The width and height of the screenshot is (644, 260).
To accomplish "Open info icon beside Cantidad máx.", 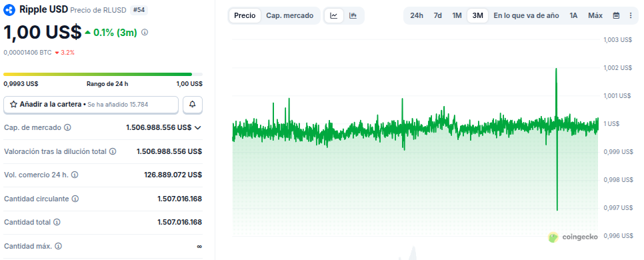I will [58, 247].
